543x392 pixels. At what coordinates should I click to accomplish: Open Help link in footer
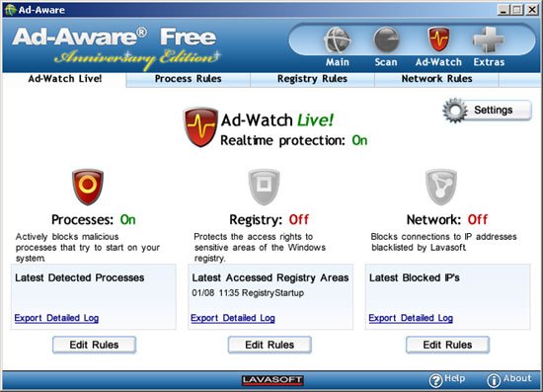[454, 378]
